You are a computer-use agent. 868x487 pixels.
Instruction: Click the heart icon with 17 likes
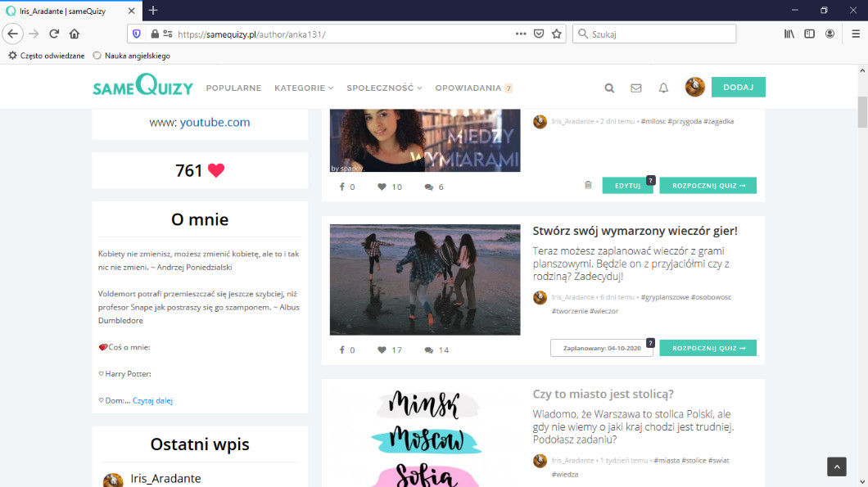tap(382, 350)
